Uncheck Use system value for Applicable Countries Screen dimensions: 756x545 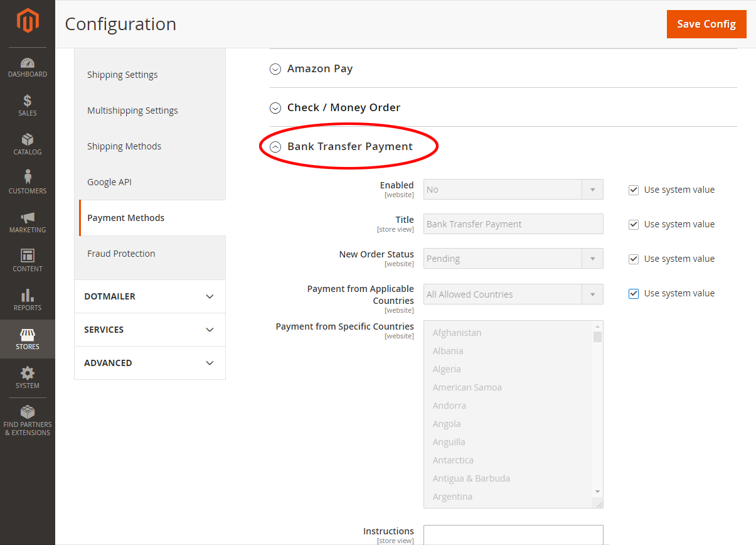[634, 293]
